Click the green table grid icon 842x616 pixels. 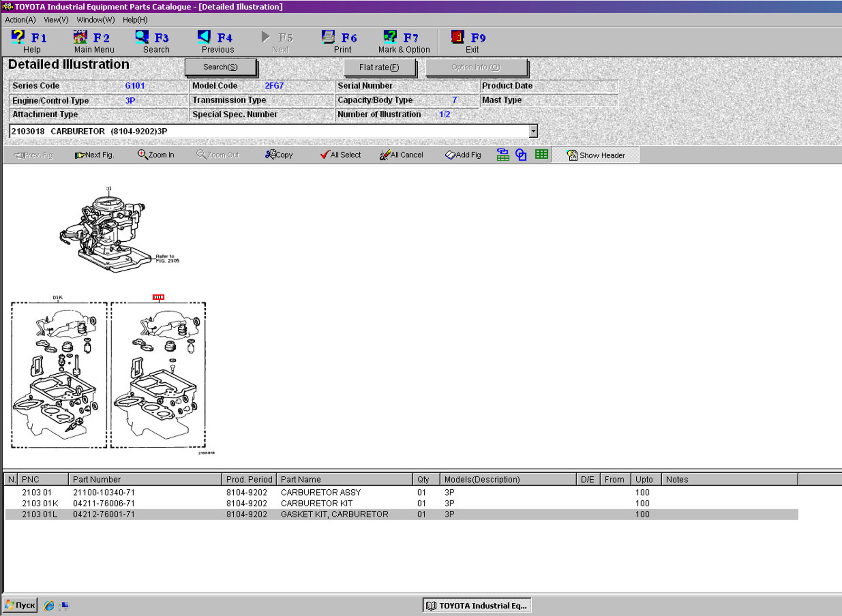click(541, 154)
